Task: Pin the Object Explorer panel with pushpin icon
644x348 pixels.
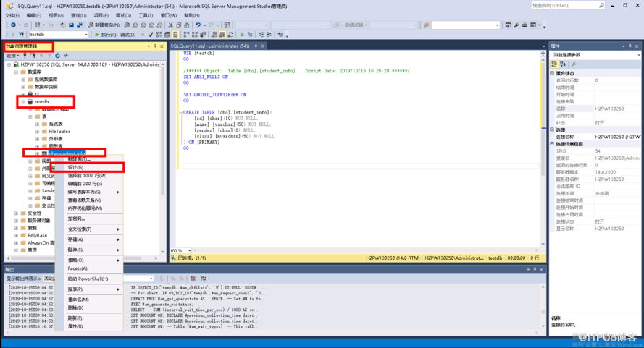Action: click(155, 46)
